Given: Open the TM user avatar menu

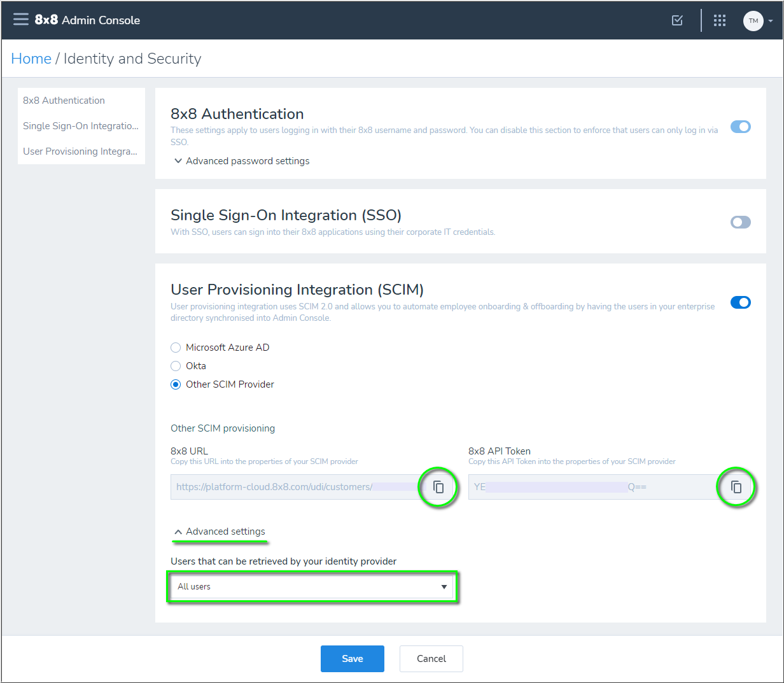Looking at the screenshot, I should pyautogui.click(x=753, y=20).
